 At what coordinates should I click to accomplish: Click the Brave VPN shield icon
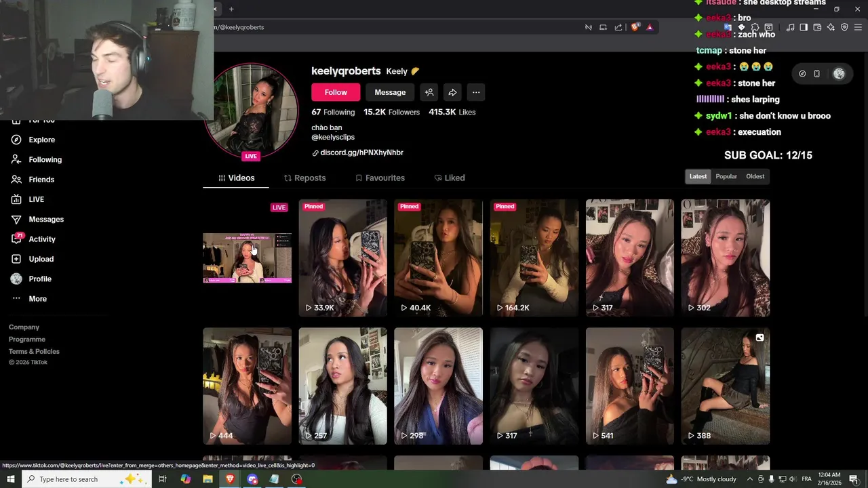844,27
